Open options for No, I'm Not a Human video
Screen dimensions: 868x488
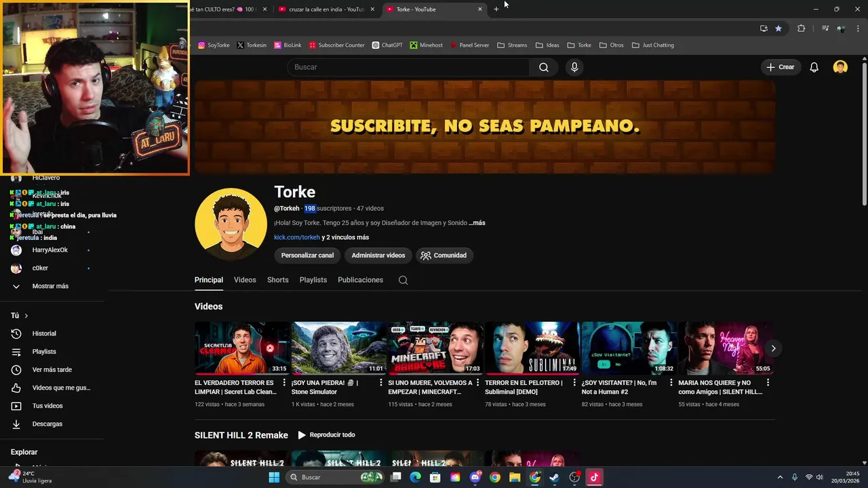pos(671,383)
